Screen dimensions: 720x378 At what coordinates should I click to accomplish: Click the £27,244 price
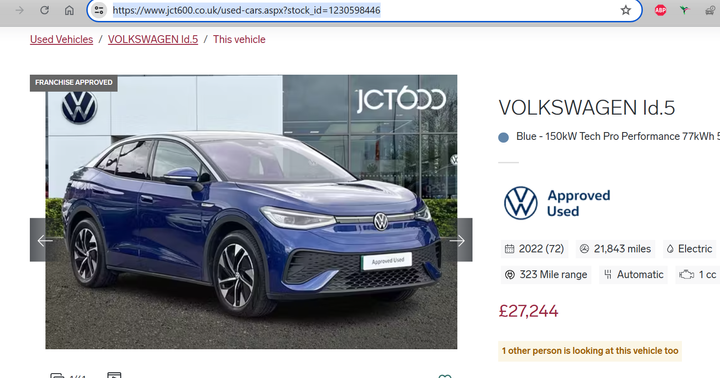point(529,311)
